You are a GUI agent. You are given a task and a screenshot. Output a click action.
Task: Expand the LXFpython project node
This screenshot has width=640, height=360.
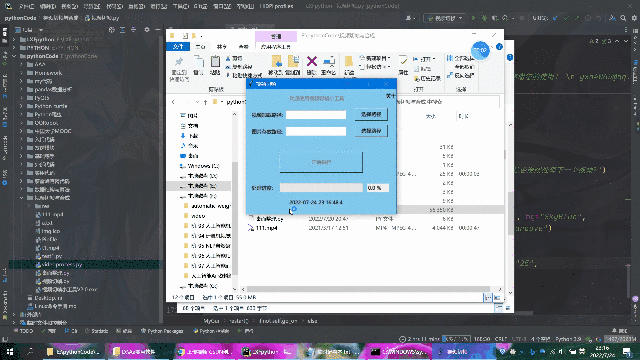[14, 40]
